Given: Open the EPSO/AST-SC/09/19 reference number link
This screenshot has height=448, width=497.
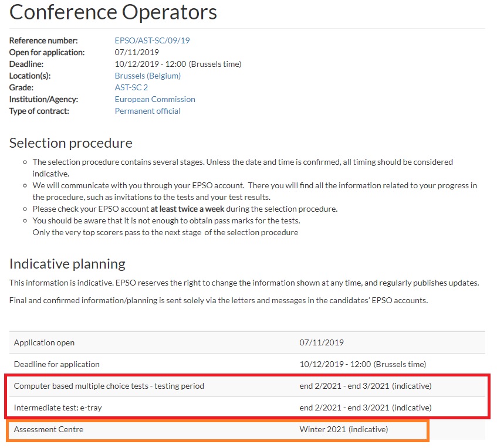Looking at the screenshot, I should [x=152, y=40].
